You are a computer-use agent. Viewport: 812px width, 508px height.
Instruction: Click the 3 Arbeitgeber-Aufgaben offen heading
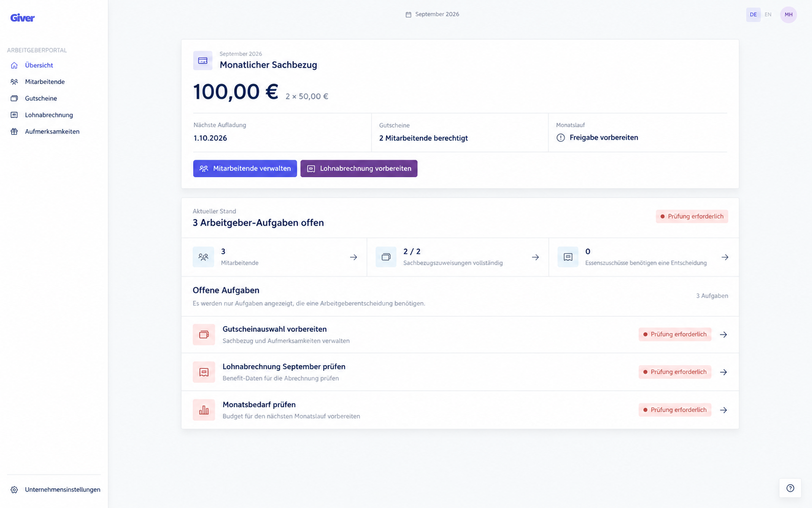258,223
